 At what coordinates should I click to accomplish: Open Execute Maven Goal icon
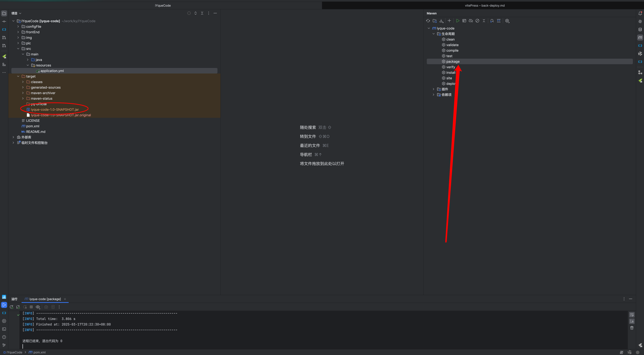click(464, 21)
